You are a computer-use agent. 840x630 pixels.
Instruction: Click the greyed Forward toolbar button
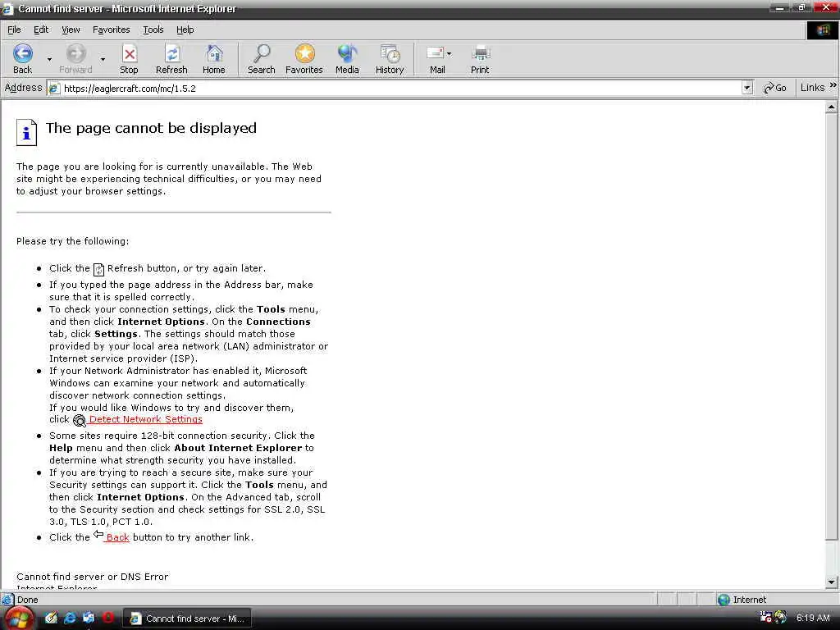coord(75,59)
